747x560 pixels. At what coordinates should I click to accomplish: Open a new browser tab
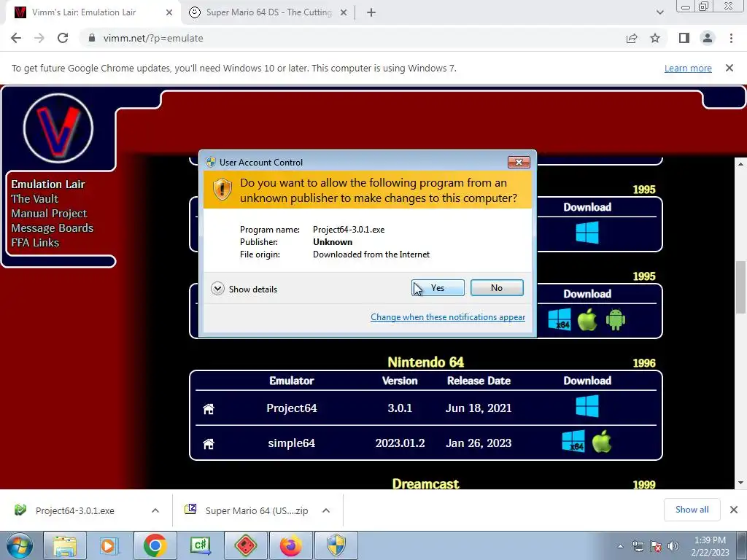[371, 12]
